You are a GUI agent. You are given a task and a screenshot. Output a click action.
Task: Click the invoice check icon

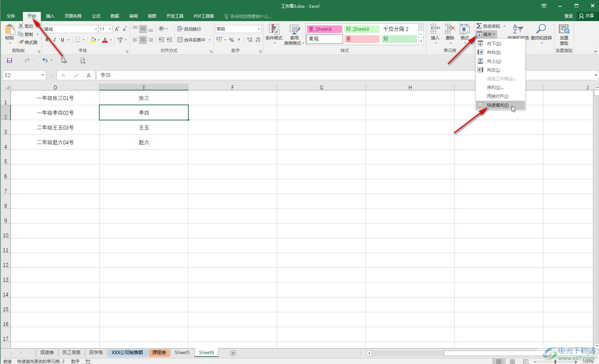[564, 29]
